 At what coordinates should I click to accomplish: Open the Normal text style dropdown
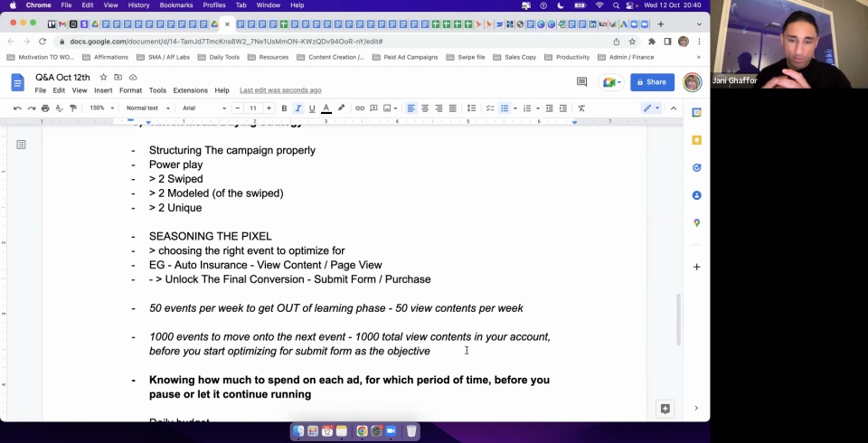[146, 108]
